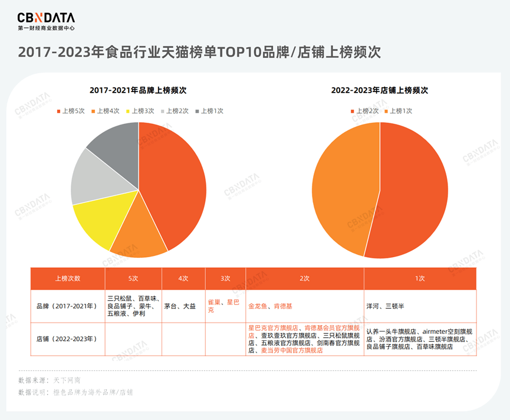The image size is (510, 420).
Task: Click the 数据来源：天下网商 footnote
Action: coord(50,380)
